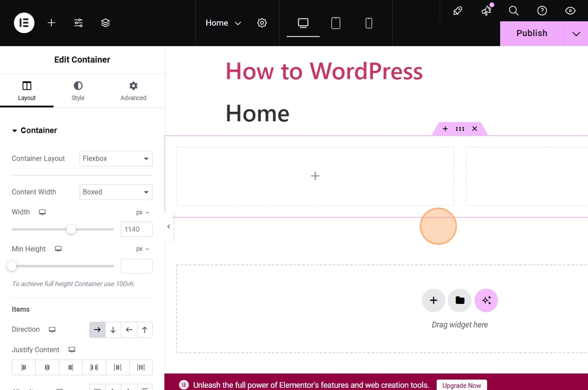Switch to mobile preview mode

369,23
